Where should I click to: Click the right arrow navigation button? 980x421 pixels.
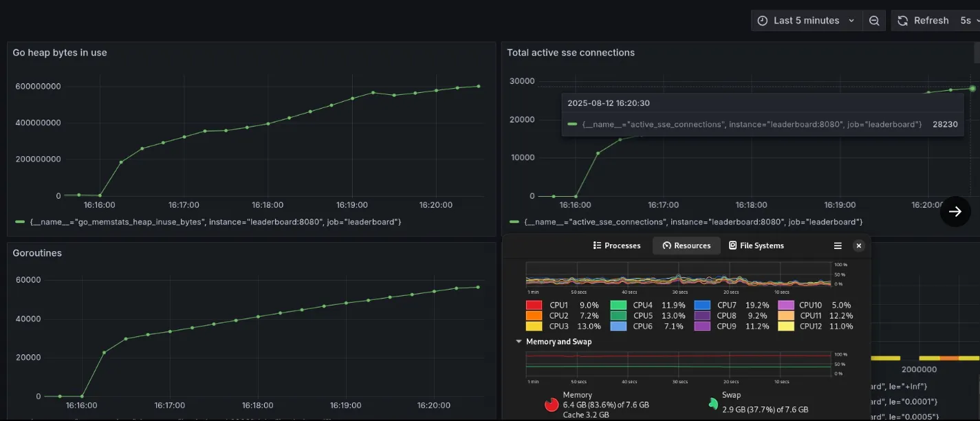point(955,211)
